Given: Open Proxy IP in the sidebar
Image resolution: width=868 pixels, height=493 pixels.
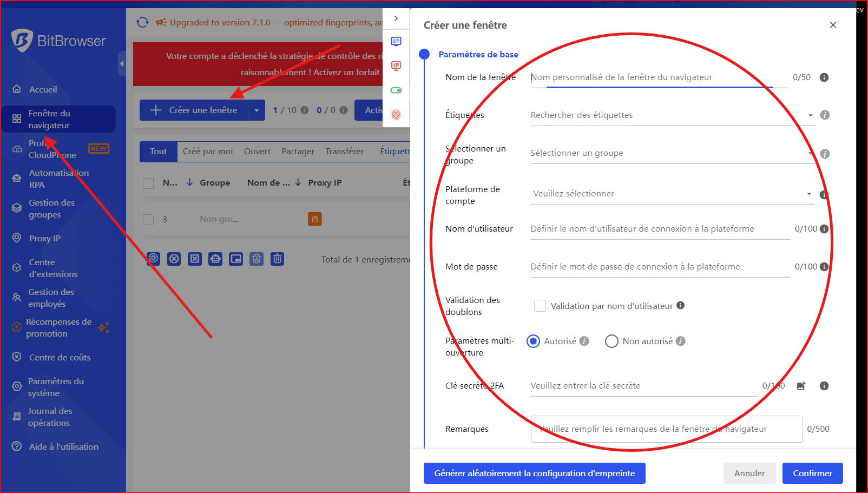Looking at the screenshot, I should [44, 239].
